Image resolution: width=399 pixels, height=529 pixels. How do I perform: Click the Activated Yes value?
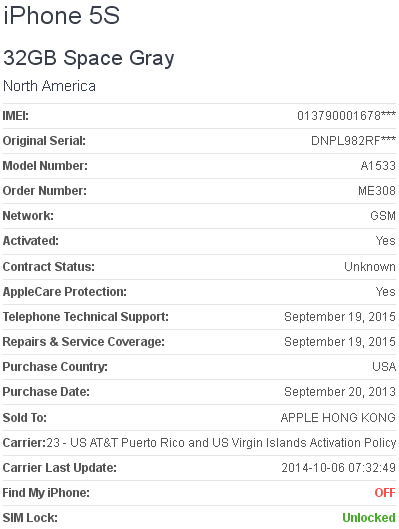click(x=386, y=241)
